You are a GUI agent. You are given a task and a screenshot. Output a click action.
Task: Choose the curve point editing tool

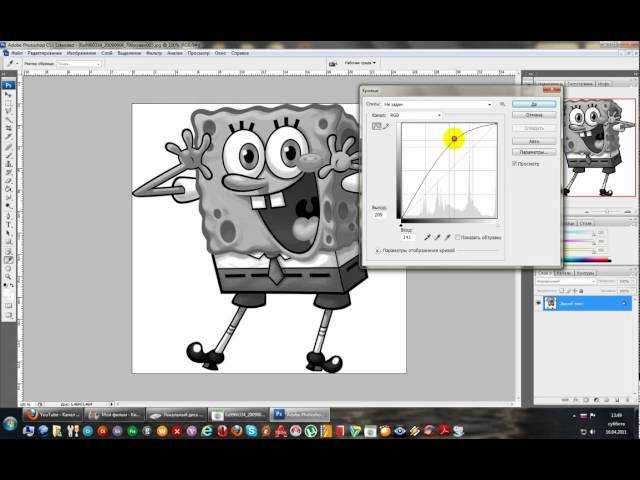pos(376,126)
